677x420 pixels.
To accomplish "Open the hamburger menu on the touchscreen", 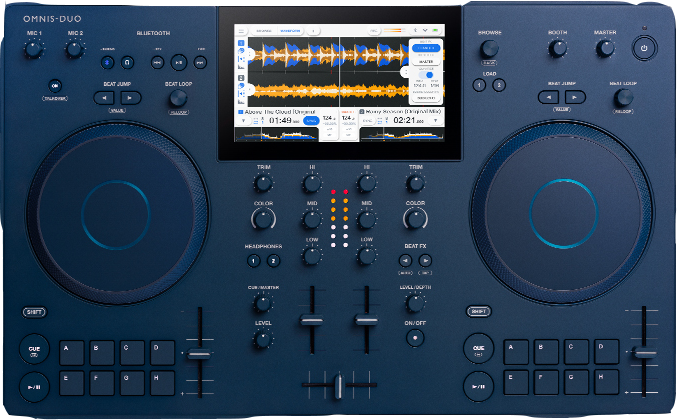I will 241,31.
